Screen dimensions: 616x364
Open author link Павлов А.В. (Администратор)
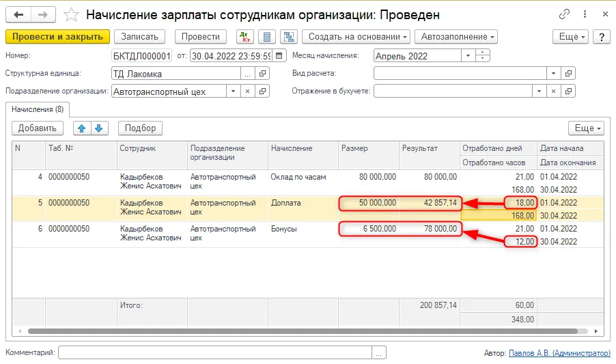pyautogui.click(x=559, y=353)
